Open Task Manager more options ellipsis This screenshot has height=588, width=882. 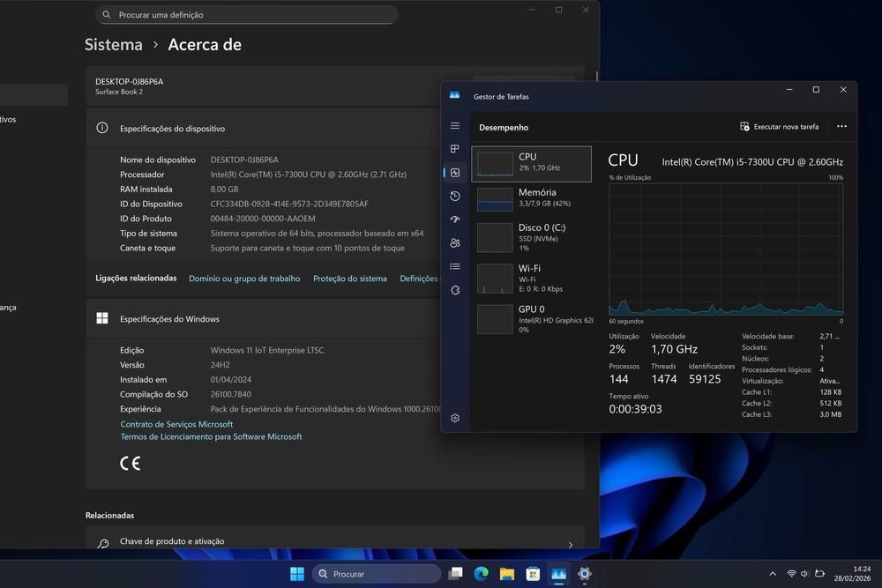pyautogui.click(x=841, y=126)
